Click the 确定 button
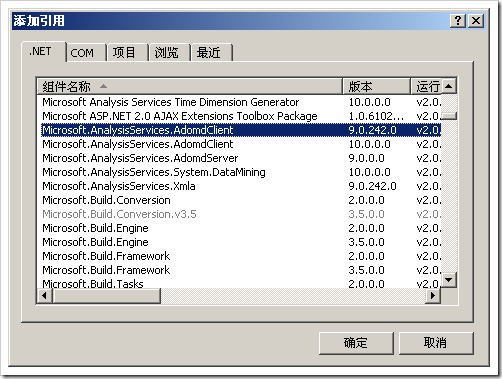 [356, 343]
